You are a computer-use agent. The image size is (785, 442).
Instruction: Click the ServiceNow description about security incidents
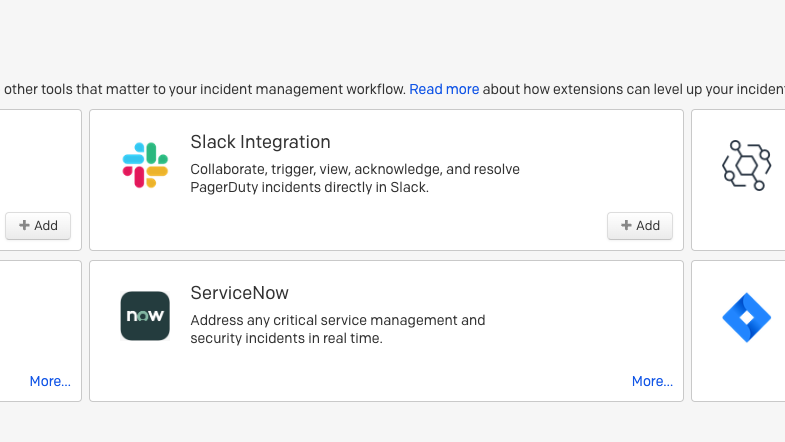point(337,329)
